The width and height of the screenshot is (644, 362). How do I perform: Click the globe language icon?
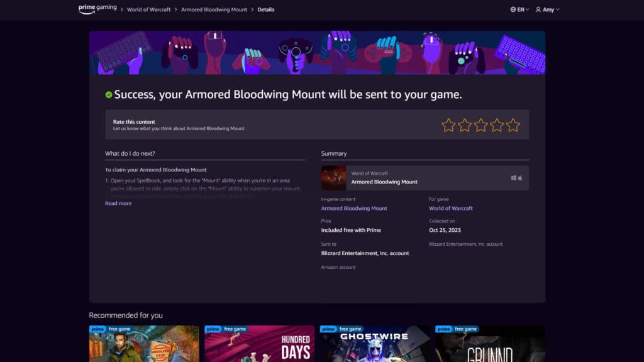[513, 10]
